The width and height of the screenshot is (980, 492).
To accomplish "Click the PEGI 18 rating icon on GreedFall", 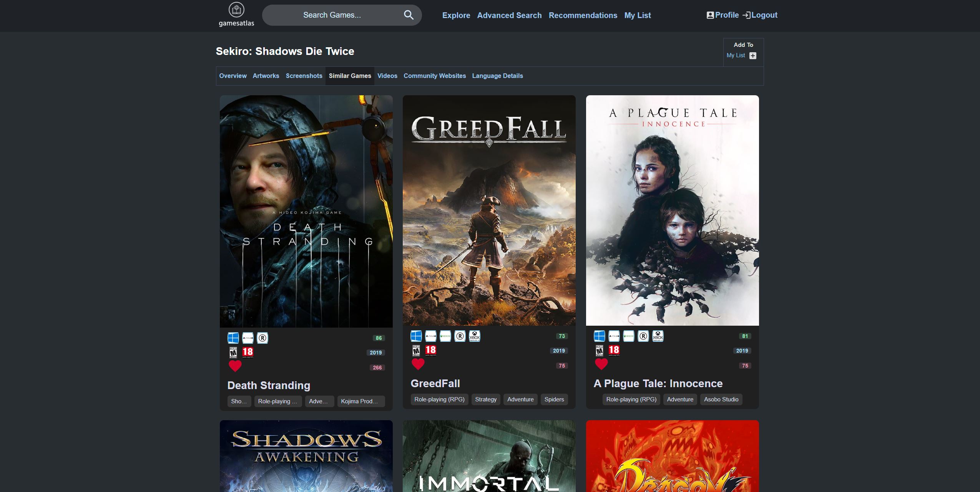I will pos(430,350).
